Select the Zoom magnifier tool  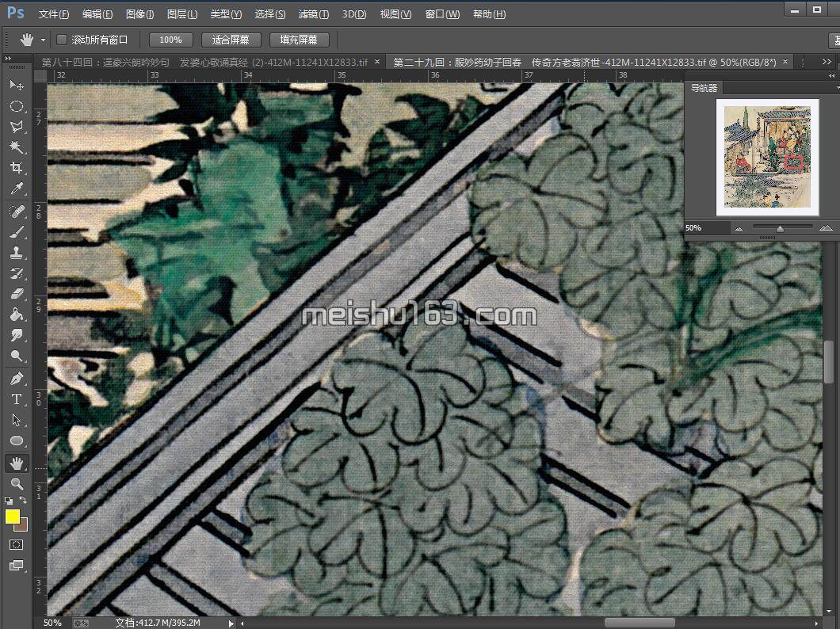click(x=17, y=484)
